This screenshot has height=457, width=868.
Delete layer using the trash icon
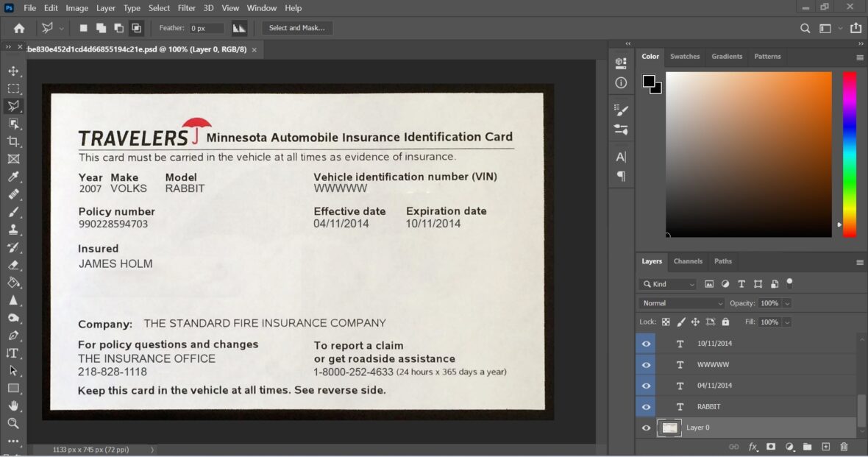click(x=844, y=447)
